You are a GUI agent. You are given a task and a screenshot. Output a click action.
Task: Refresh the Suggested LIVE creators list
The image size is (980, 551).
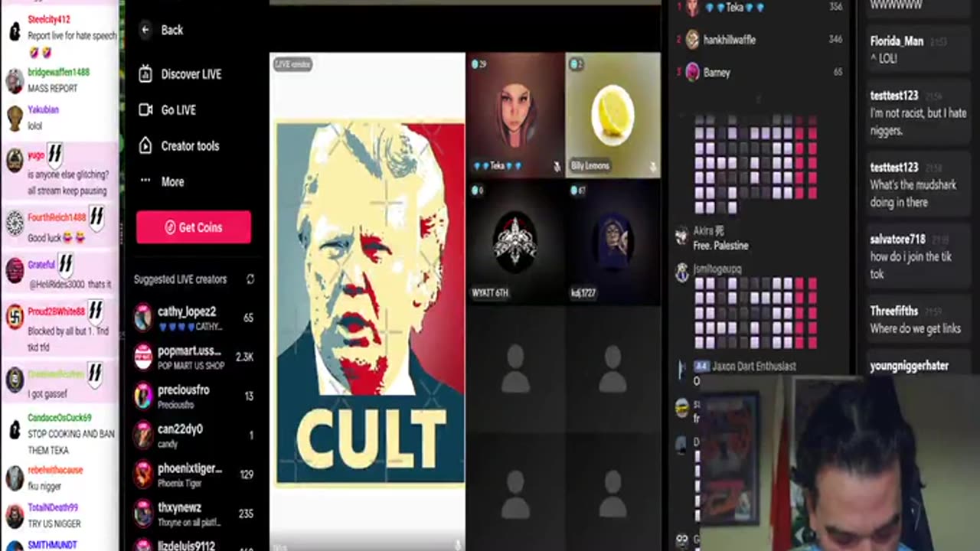[250, 279]
